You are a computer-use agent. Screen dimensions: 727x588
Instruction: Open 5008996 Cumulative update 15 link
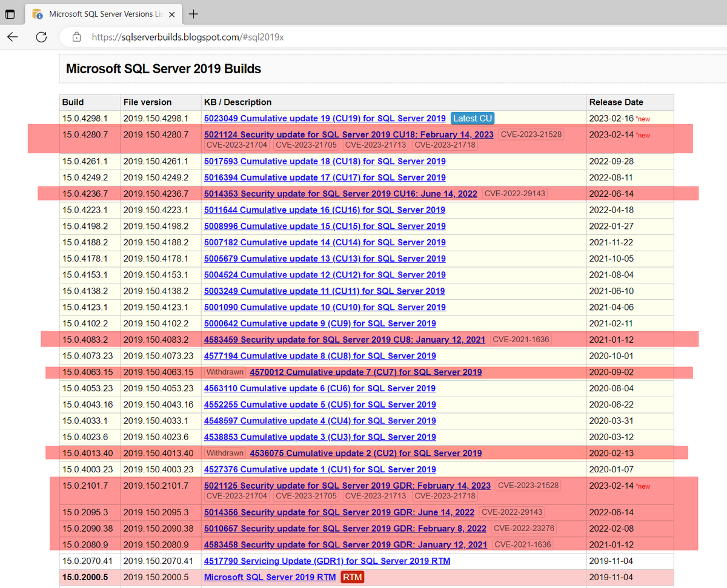tap(325, 226)
